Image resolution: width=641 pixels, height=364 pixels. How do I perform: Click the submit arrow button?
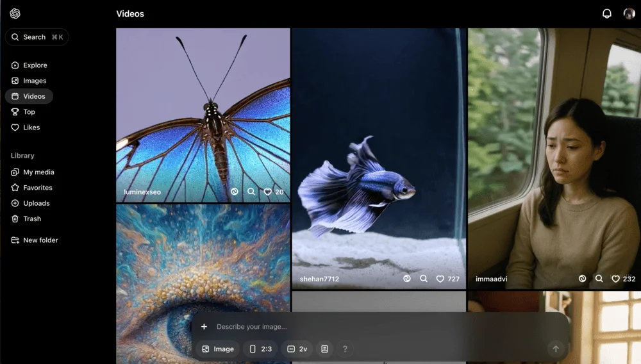(x=556, y=349)
